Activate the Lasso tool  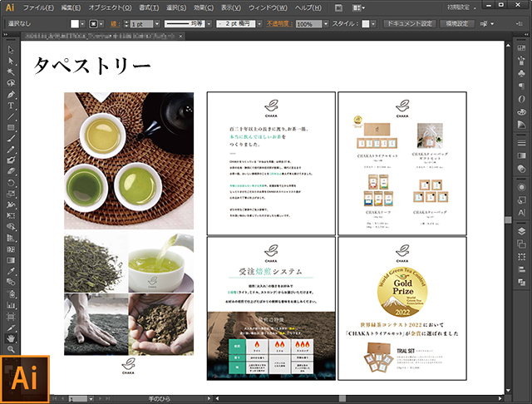point(11,83)
